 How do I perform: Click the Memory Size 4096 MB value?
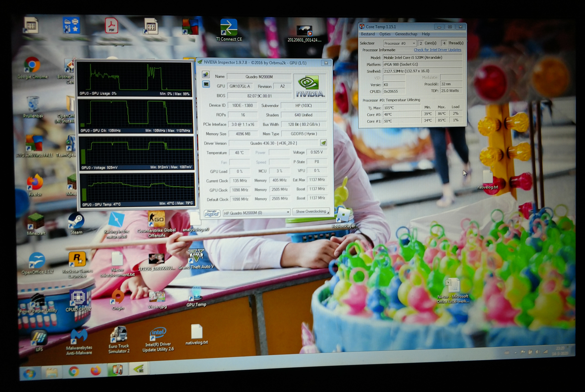tap(243, 134)
